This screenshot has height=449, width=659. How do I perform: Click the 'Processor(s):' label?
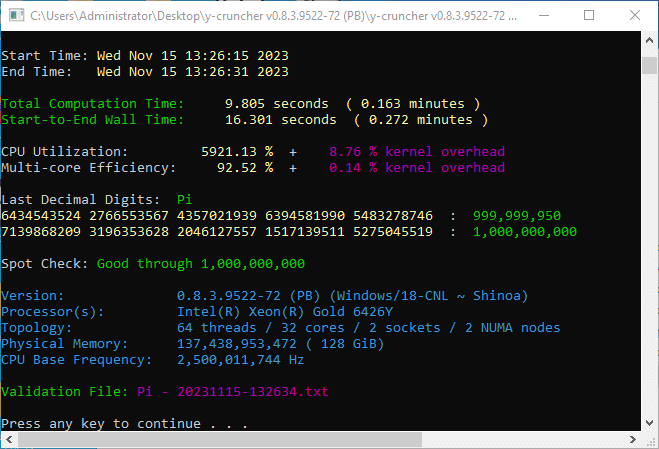[x=53, y=312]
